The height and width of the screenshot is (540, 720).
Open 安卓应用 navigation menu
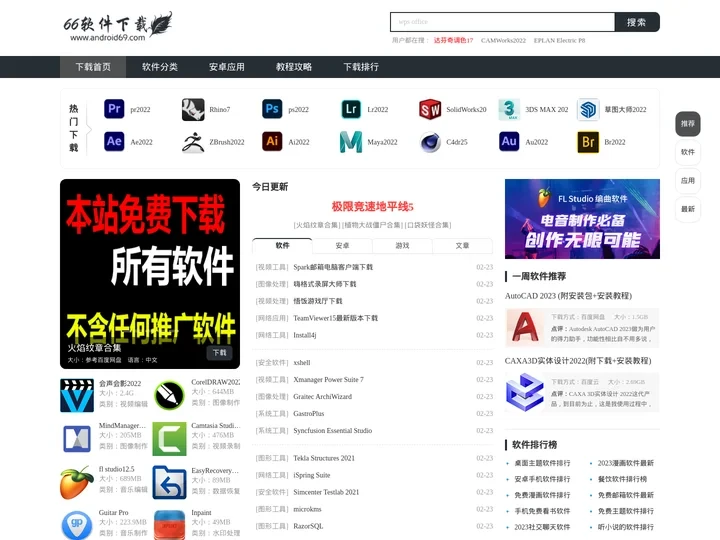[226, 67]
